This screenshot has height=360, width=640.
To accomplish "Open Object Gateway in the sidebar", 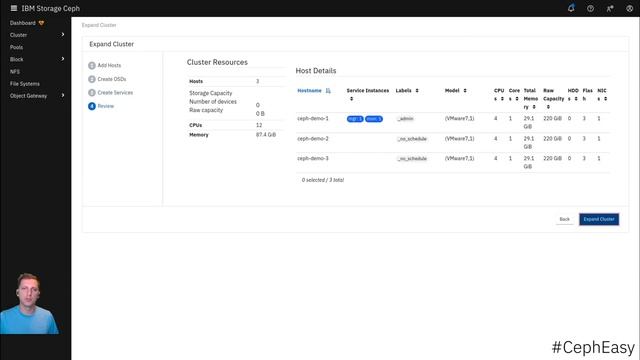I will pyautogui.click(x=29, y=96).
